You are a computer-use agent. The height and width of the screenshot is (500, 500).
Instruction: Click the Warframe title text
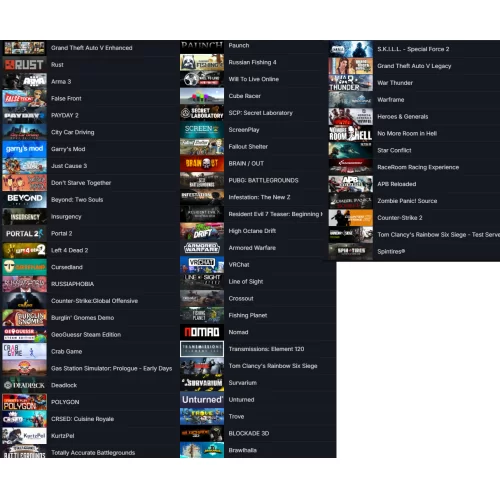pos(391,100)
